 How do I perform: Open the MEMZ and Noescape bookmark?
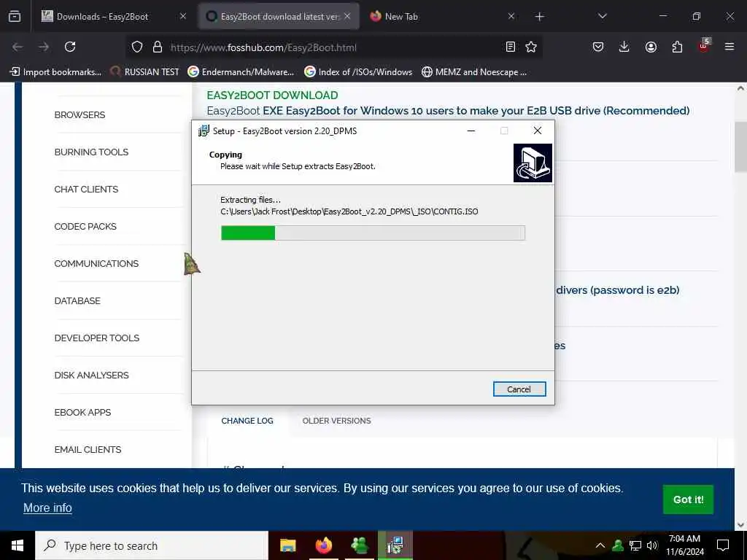click(474, 72)
